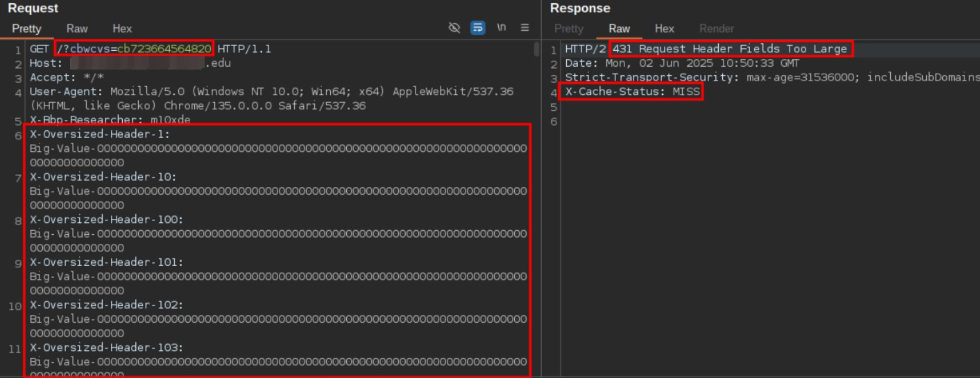Toggle show newline \n characters icon
Screen dimensions: 980x378
[x=502, y=28]
